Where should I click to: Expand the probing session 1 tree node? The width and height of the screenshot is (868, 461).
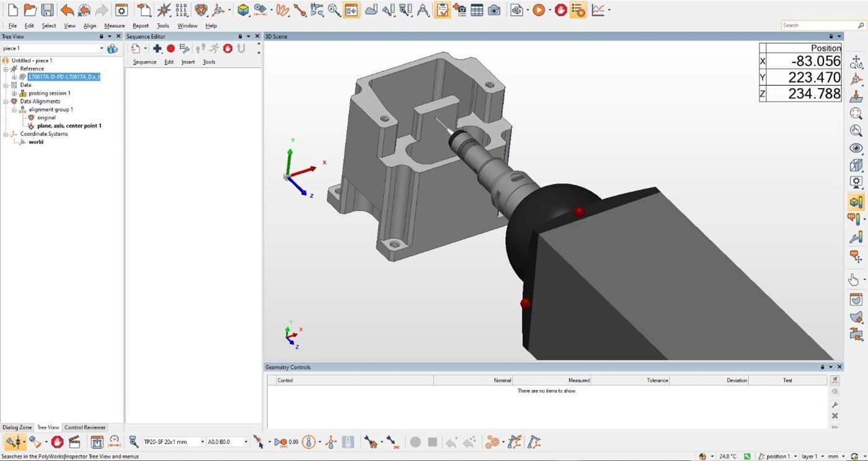[x=14, y=93]
